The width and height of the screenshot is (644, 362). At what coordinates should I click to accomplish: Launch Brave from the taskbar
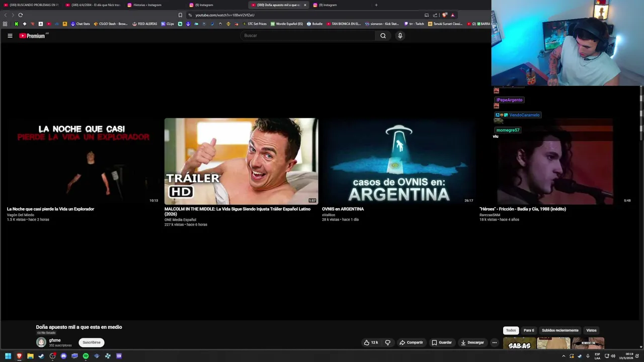[x=19, y=356]
